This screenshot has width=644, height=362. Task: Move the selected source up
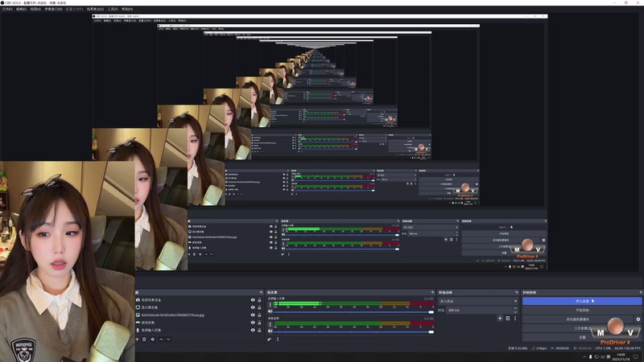click(161, 339)
